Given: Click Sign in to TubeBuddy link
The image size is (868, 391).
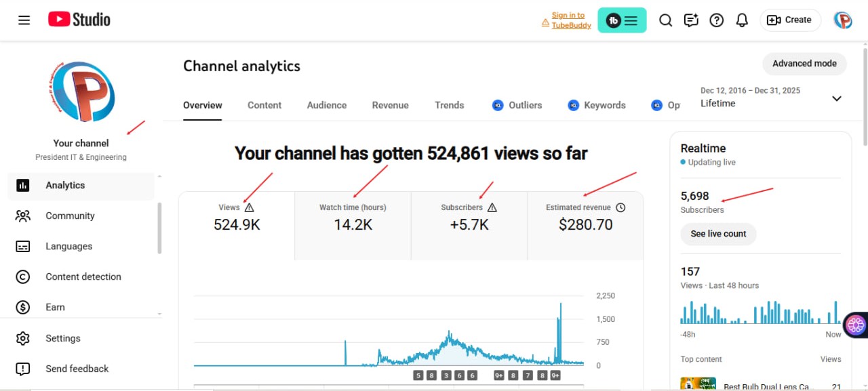Looking at the screenshot, I should tap(570, 20).
